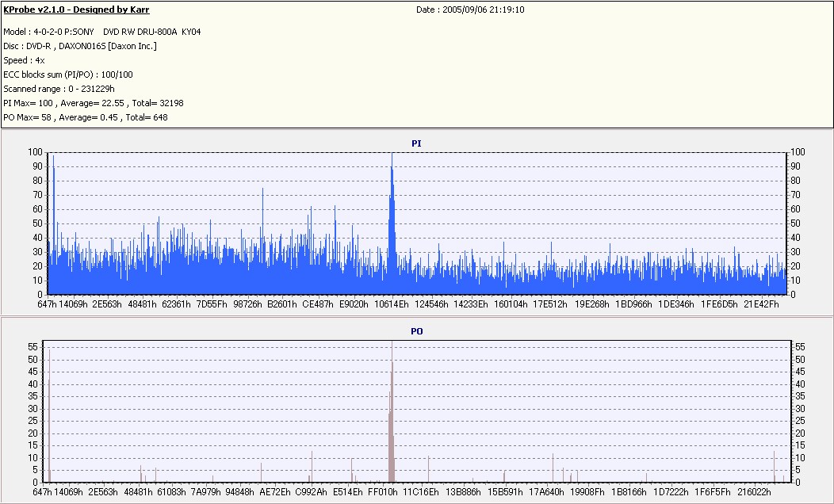Click the PI axis label 14233Eh
Image resolution: width=834 pixels, height=504 pixels.
(471, 304)
